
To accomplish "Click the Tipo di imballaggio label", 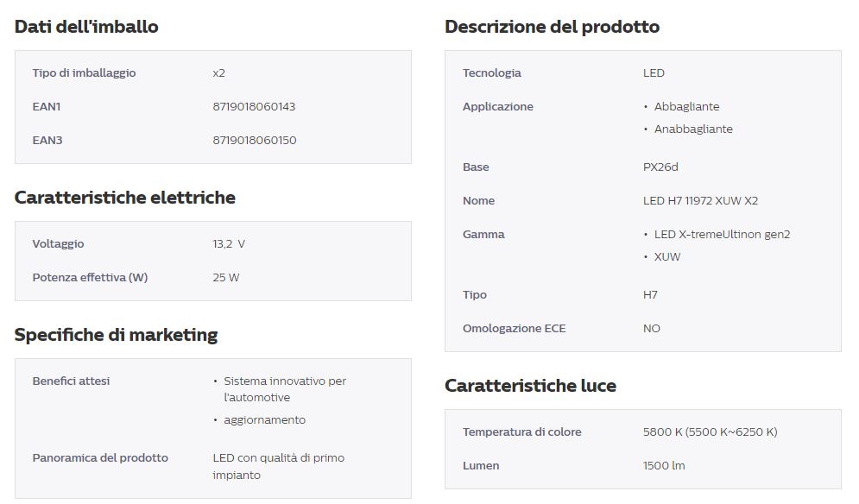I will coord(84,72).
